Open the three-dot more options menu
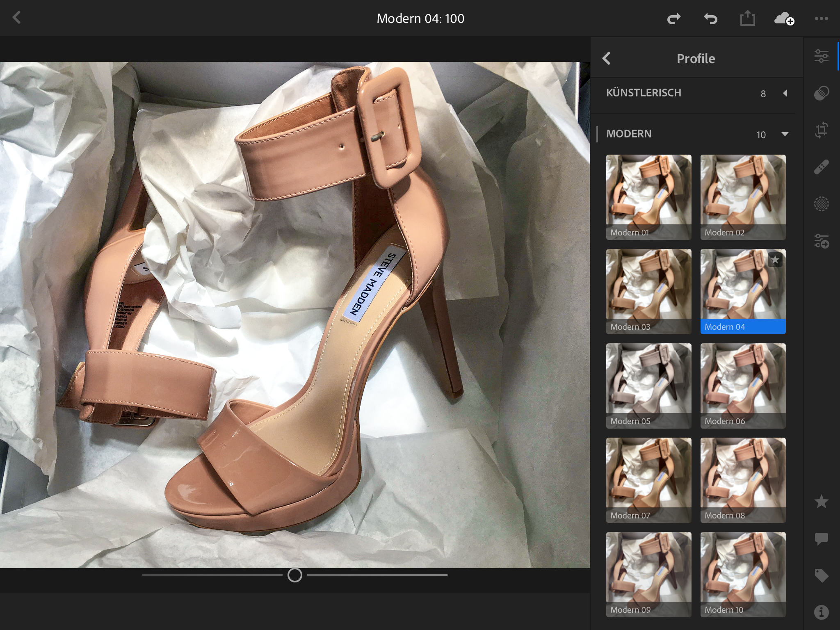840x630 pixels. (821, 18)
